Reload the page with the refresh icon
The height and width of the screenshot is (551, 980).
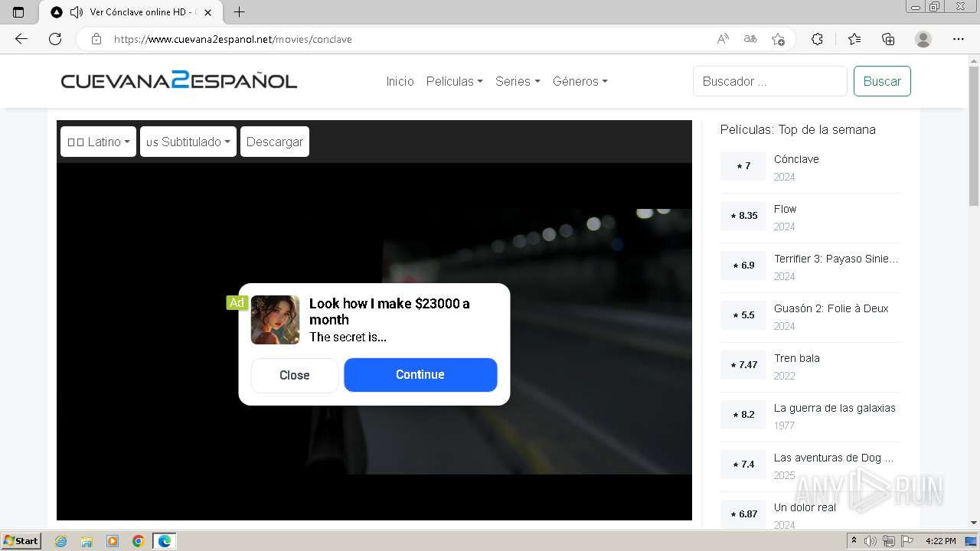55,39
